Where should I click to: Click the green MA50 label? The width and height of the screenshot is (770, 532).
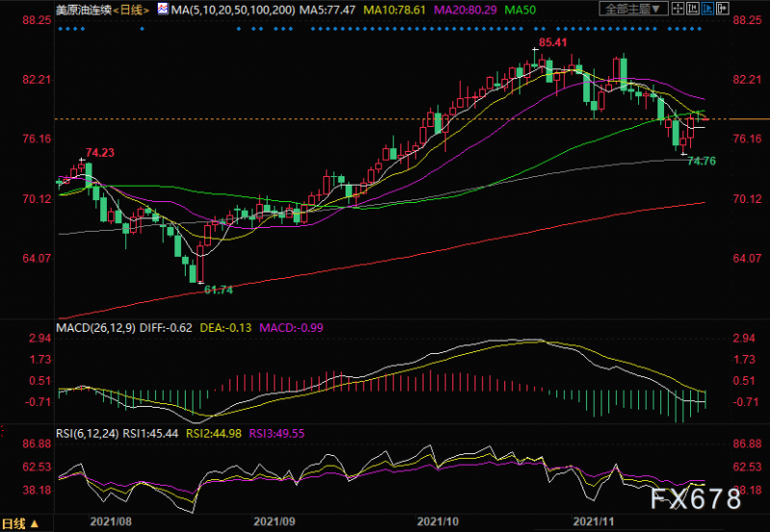(x=520, y=10)
